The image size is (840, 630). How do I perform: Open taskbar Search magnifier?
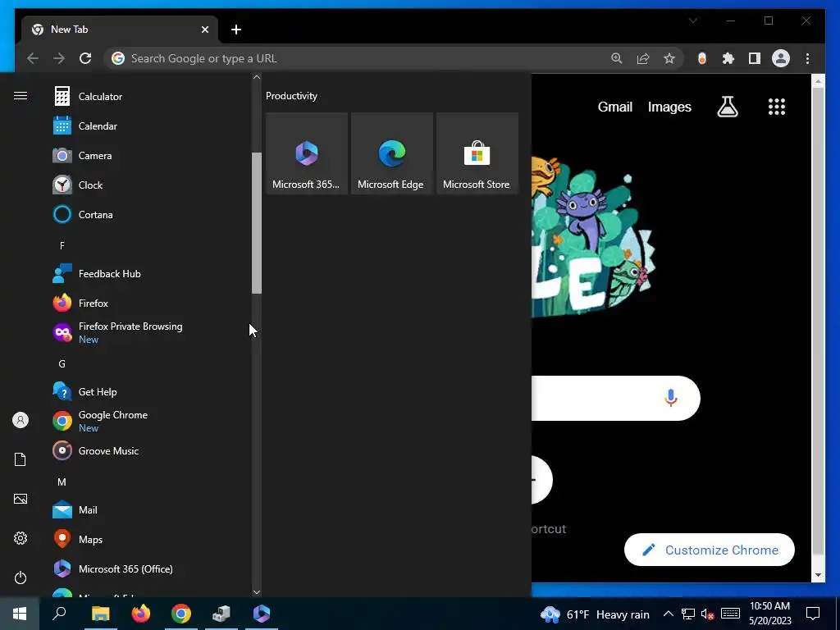pyautogui.click(x=59, y=614)
